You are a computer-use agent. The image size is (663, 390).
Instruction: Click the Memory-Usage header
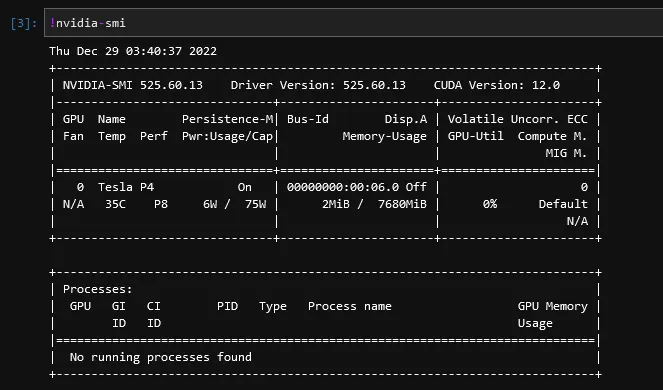pos(384,136)
